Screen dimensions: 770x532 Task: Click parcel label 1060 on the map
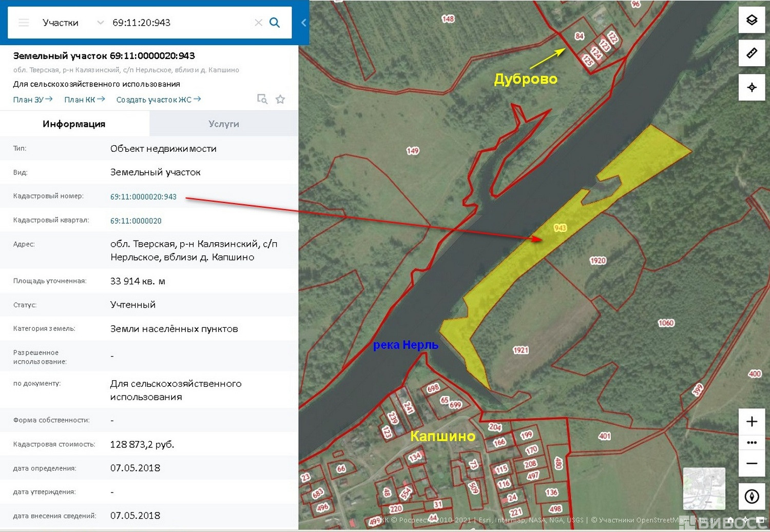click(x=666, y=323)
